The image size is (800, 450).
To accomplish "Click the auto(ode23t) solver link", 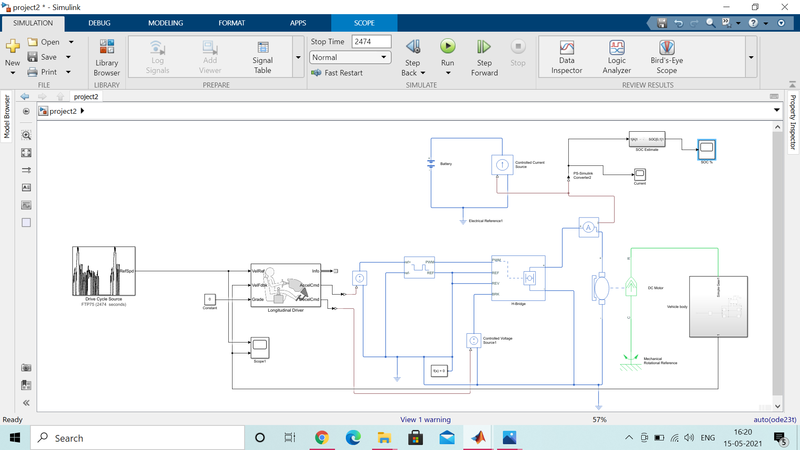I will click(774, 419).
